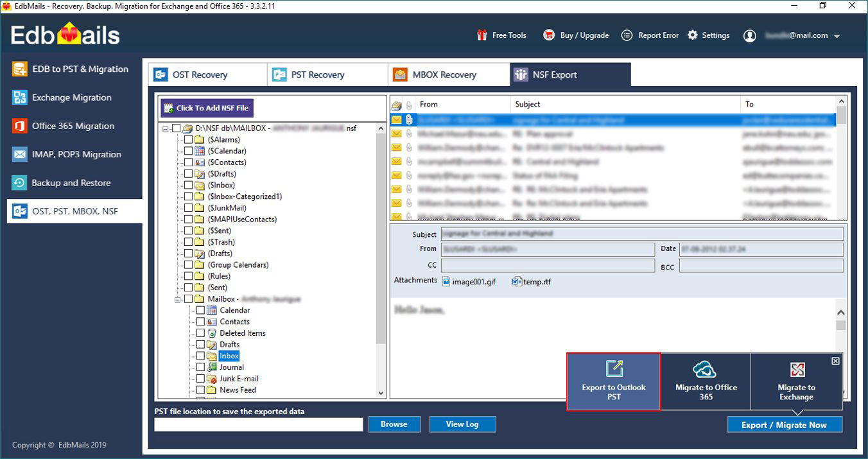Select OST, PST, MBOX, NSF sidebar entry
868x459 pixels.
[x=74, y=211]
